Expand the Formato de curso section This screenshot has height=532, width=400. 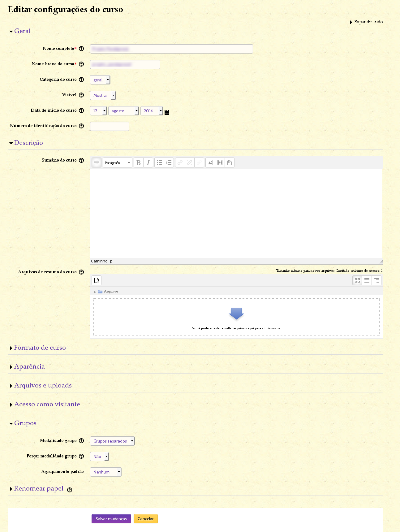pyautogui.click(x=40, y=348)
